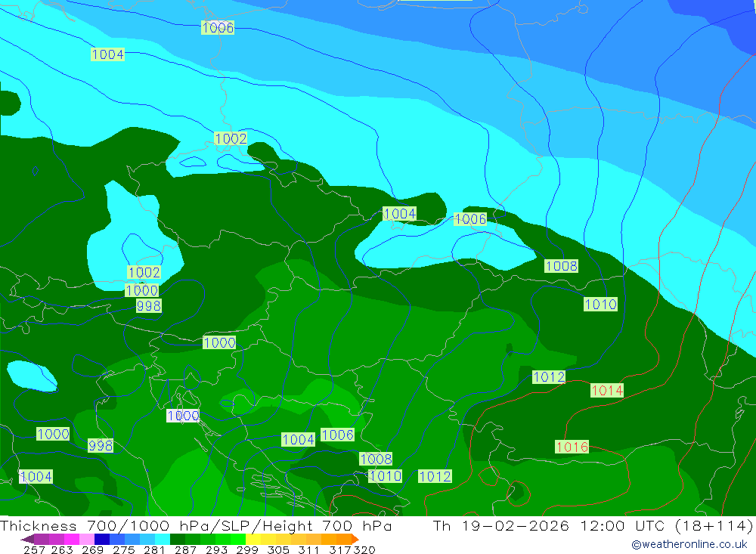
Task: Click the purple left arrow on the color legend
Action: click(x=26, y=539)
